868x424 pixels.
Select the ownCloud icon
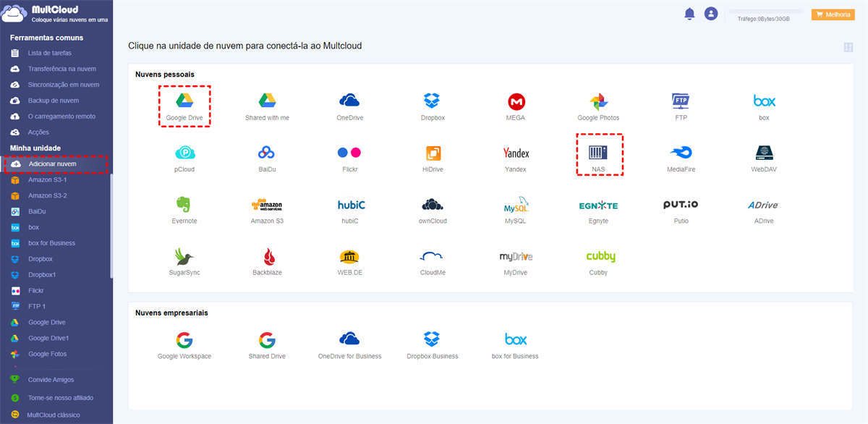tap(433, 205)
